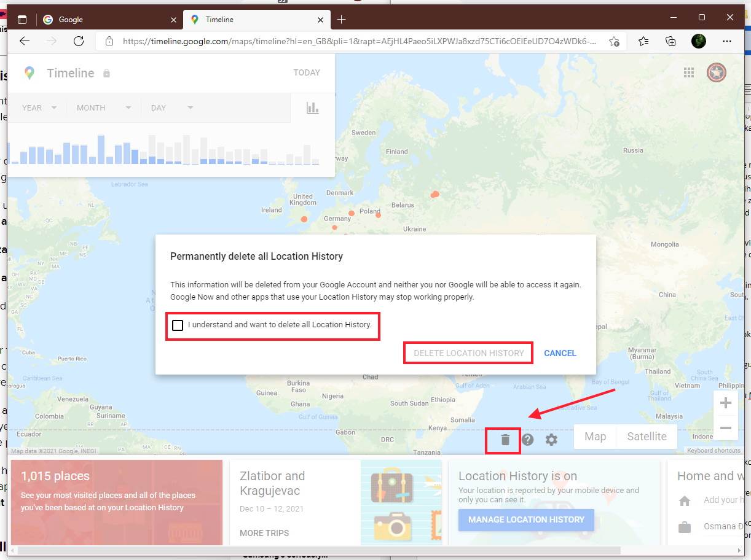The width and height of the screenshot is (751, 560).
Task: Open the Google apps grid icon
Action: pos(689,72)
